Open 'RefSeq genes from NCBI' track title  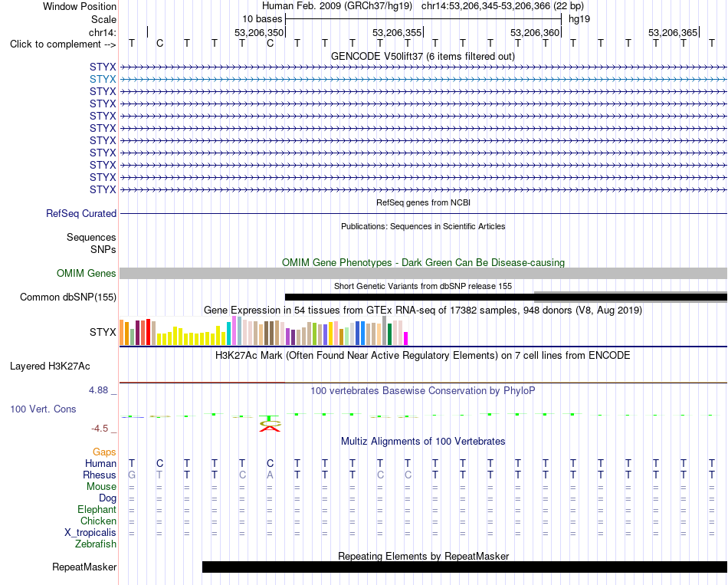(x=423, y=202)
